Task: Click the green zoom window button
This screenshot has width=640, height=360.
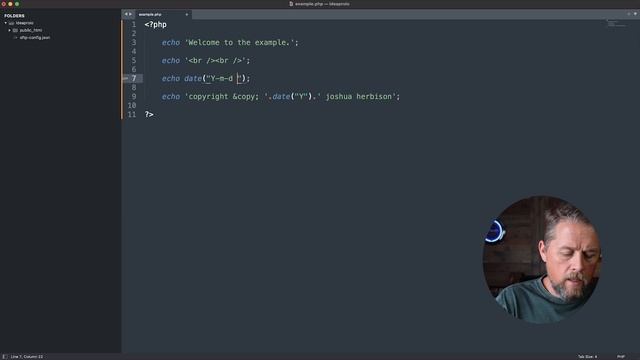Action: pyautogui.click(x=17, y=4)
